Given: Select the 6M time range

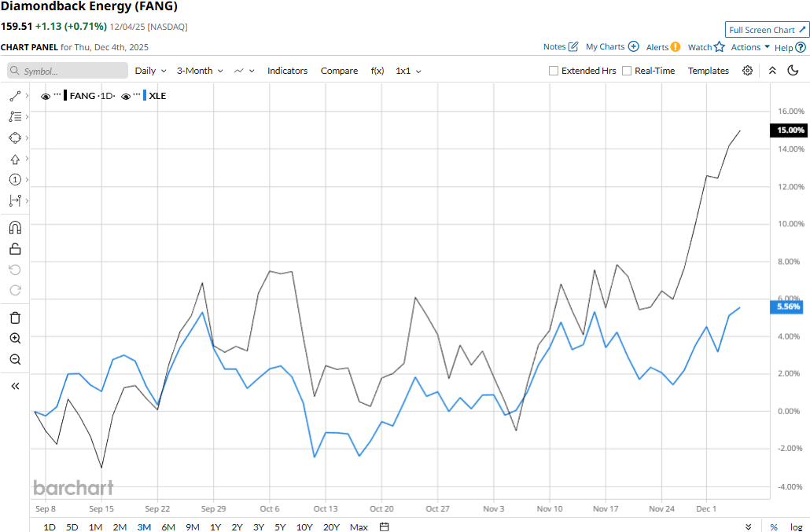Looking at the screenshot, I should [x=168, y=526].
